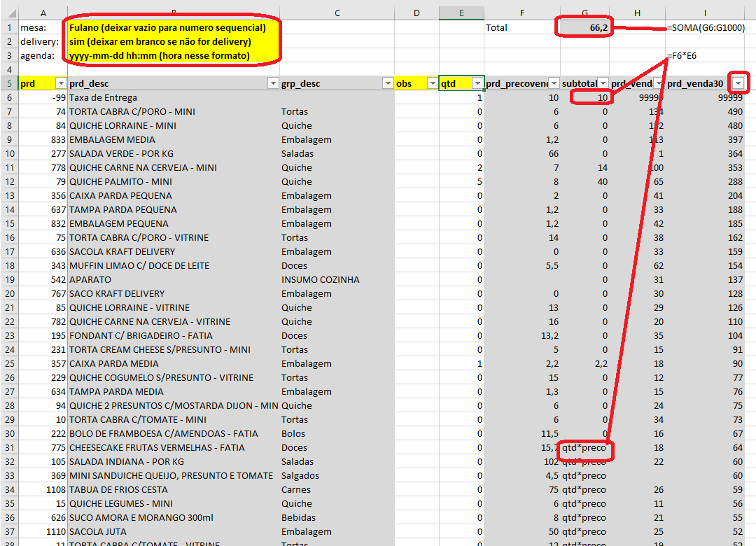
Task: Expand the qtd column filter dropdown
Action: point(477,83)
